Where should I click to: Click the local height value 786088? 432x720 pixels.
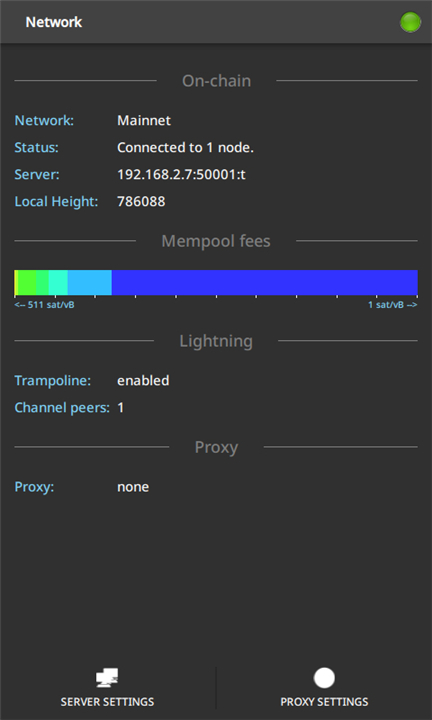141,202
